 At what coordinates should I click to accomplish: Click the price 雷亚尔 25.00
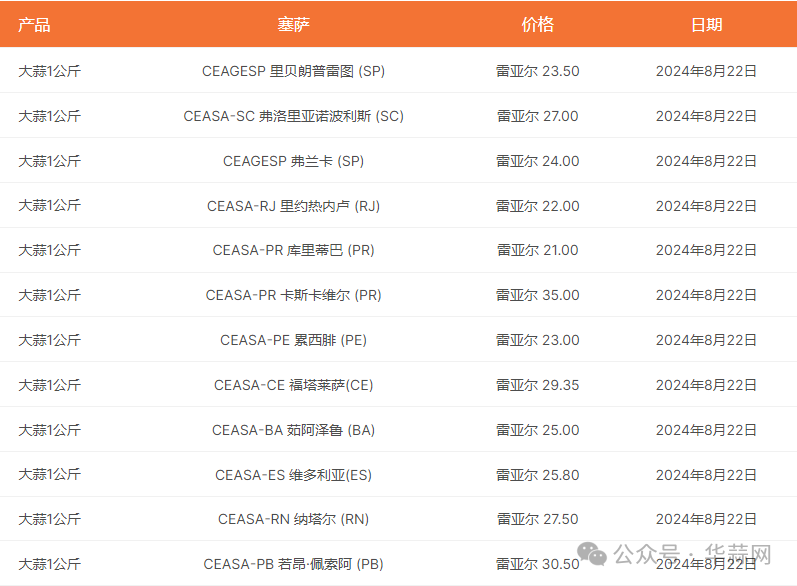pyautogui.click(x=537, y=430)
